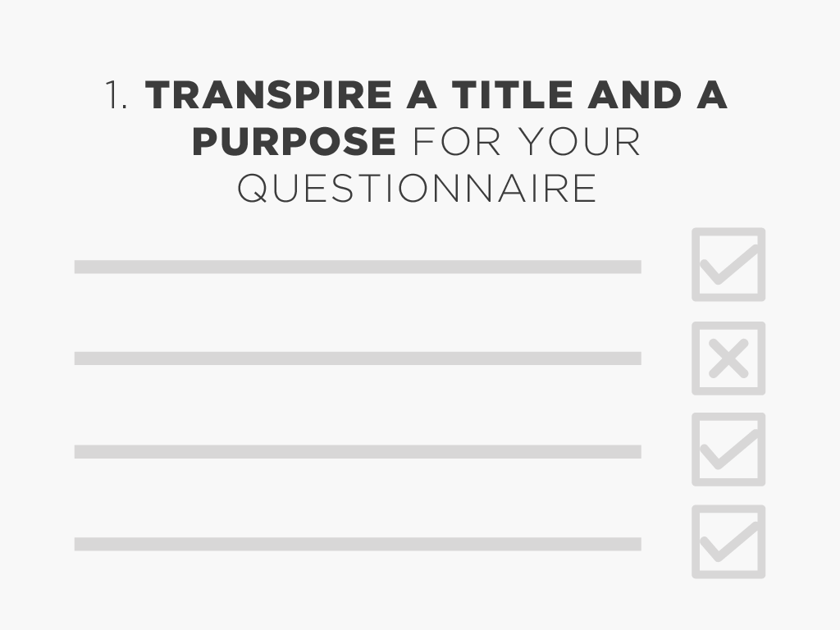
Task: Click the bold word "PURPOSE"
Action: click(294, 142)
